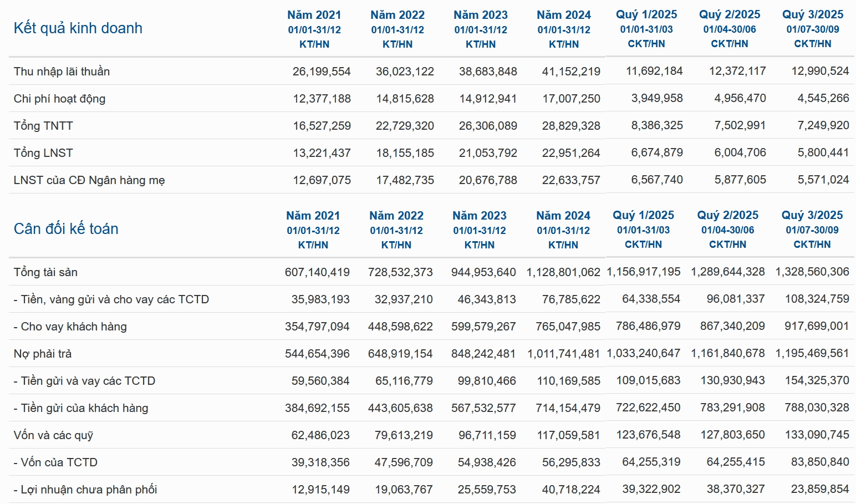The width and height of the screenshot is (856, 504).
Task: Click the Nợ phải trả row label
Action: (x=43, y=354)
